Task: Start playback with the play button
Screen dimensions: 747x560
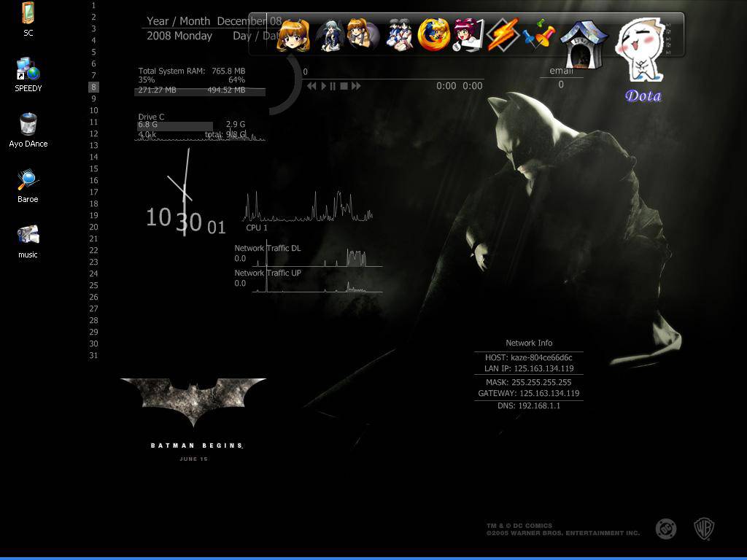Action: coord(323,86)
